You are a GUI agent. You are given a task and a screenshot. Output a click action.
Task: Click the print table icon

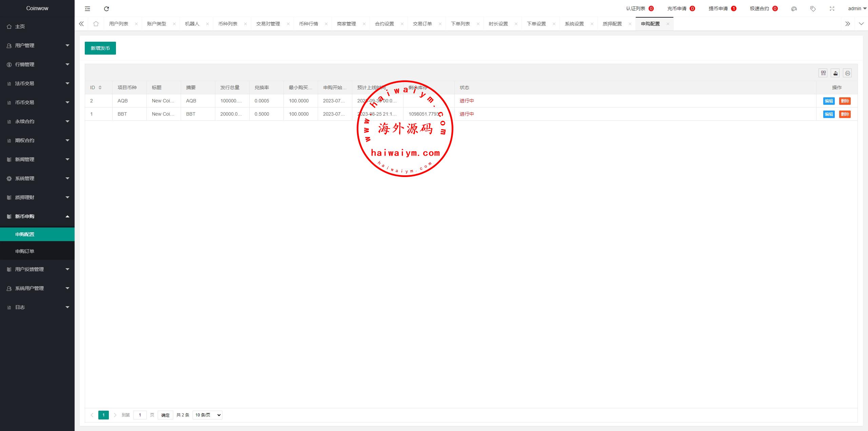848,73
